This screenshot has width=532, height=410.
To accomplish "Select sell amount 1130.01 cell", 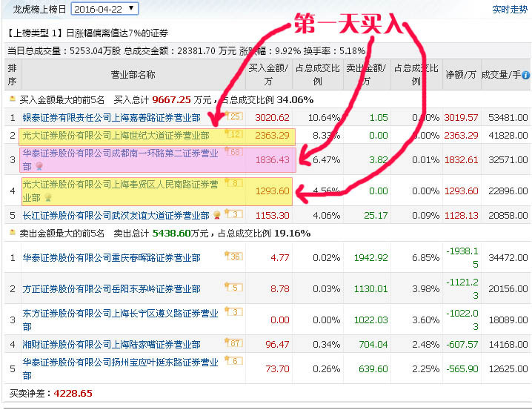I will 370,289.
